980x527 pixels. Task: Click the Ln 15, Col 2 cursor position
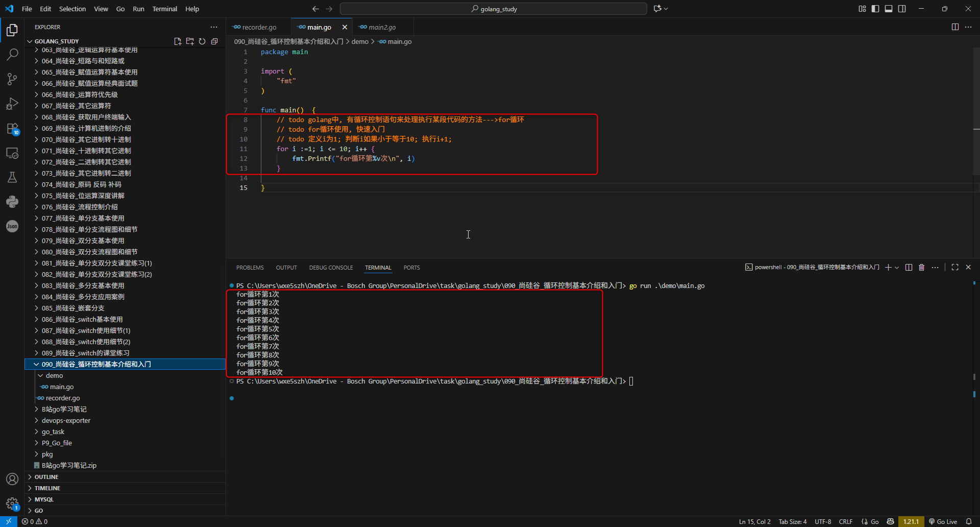click(755, 521)
